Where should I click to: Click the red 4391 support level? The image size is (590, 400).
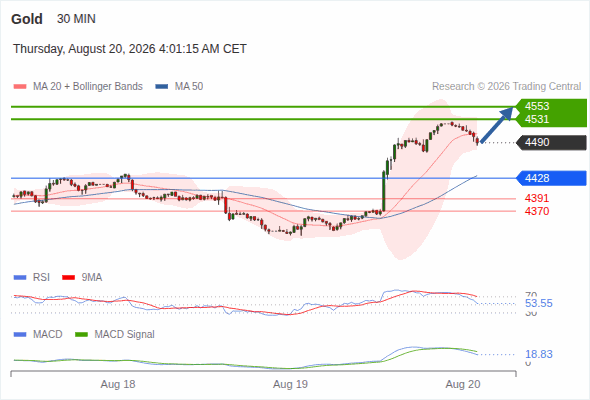537,198
